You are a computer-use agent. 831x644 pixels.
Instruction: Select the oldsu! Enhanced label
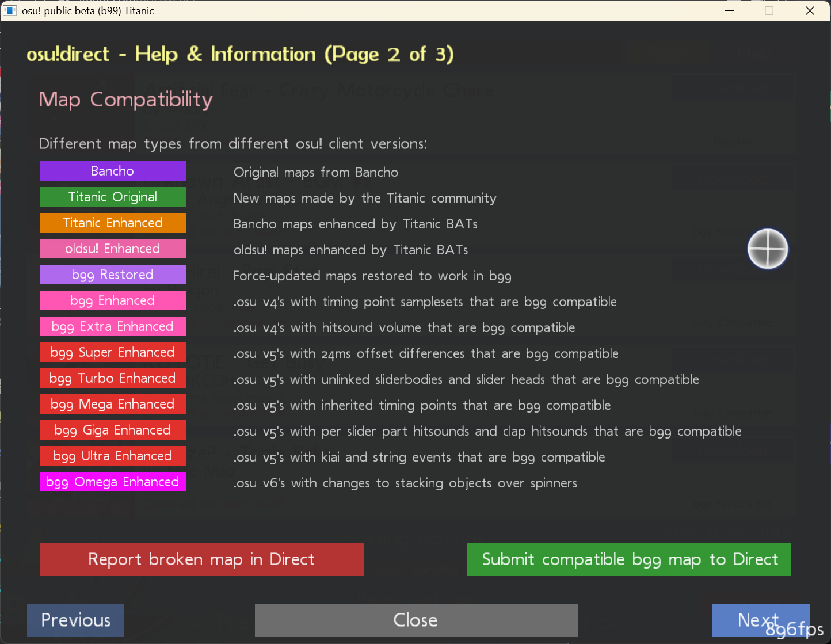click(112, 249)
